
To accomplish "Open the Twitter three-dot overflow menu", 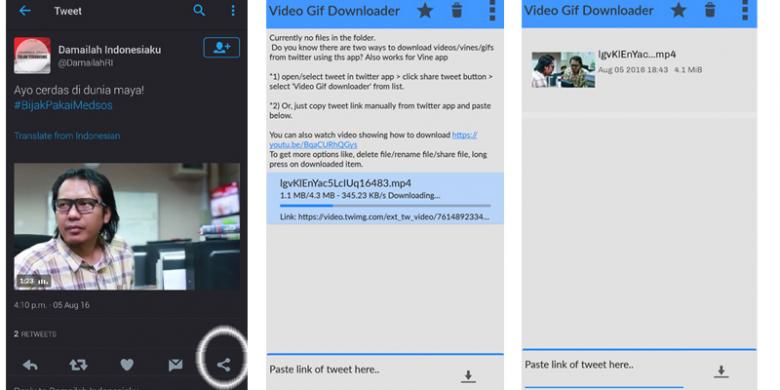I will 233,10.
